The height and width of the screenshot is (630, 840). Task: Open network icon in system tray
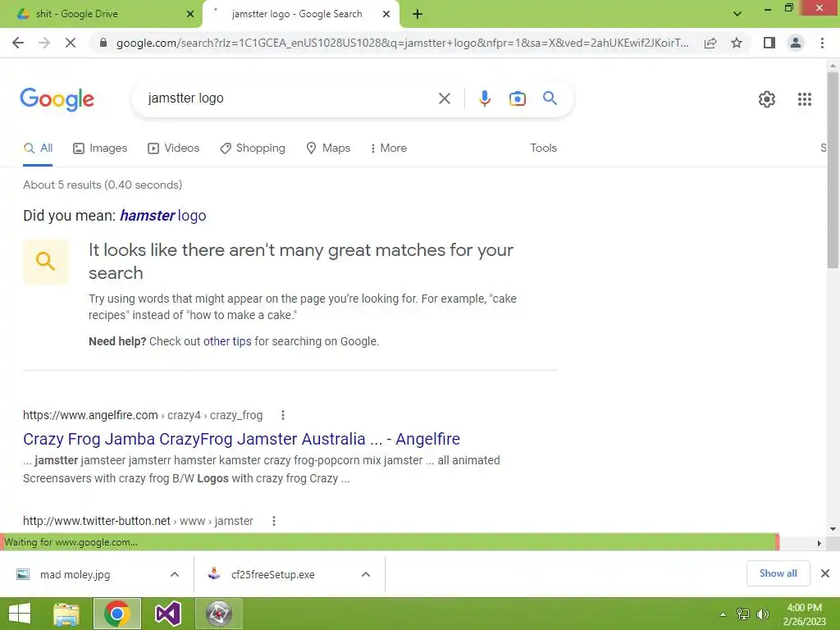click(x=743, y=614)
